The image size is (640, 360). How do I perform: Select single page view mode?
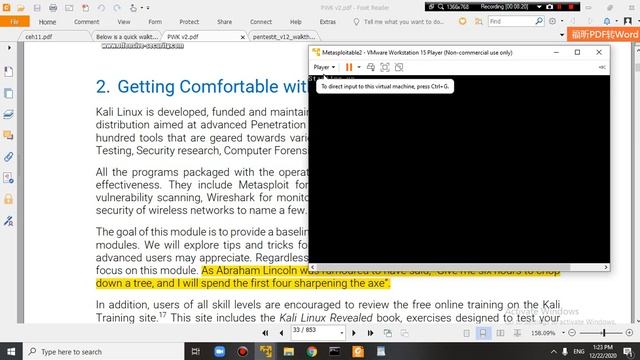467,333
